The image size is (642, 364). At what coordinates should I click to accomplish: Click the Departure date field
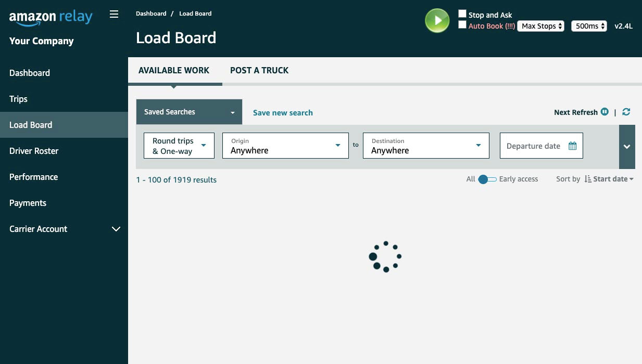(542, 146)
